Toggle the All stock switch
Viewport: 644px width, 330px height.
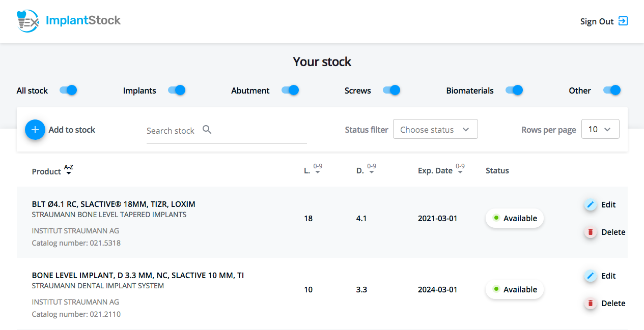tap(68, 90)
